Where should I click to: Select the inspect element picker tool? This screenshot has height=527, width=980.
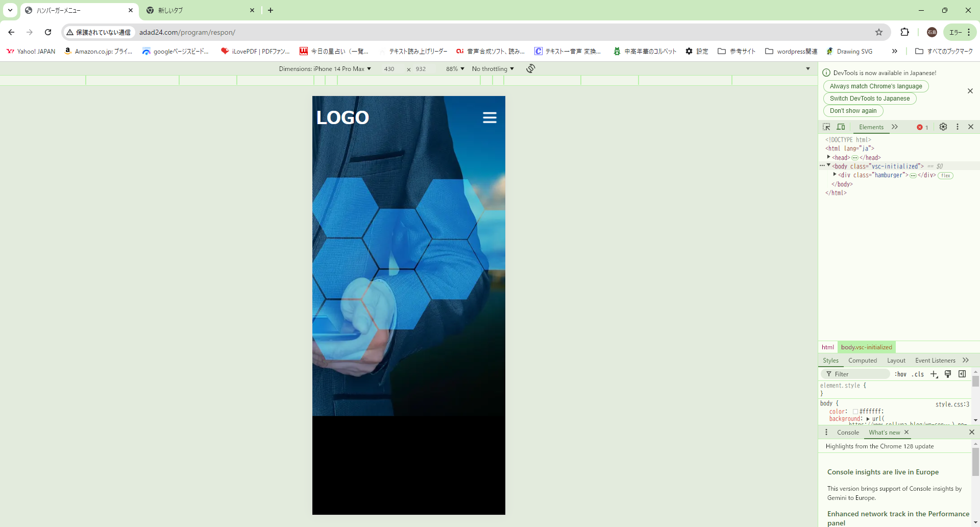826,127
